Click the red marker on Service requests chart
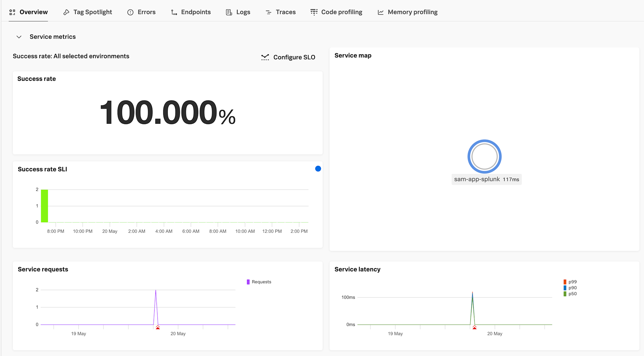Viewport: 644px width, 356px height. 158,327
